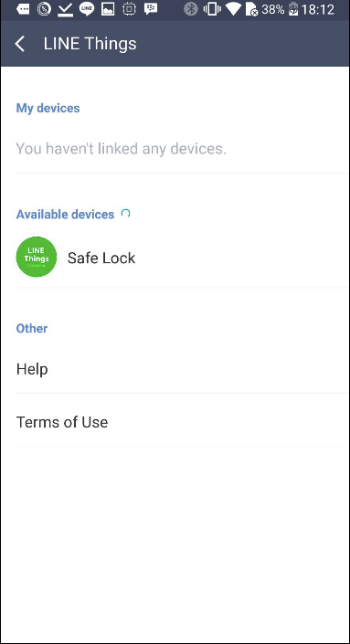Tap the green LINE Things device icon
The height and width of the screenshot is (644, 350).
(x=37, y=257)
